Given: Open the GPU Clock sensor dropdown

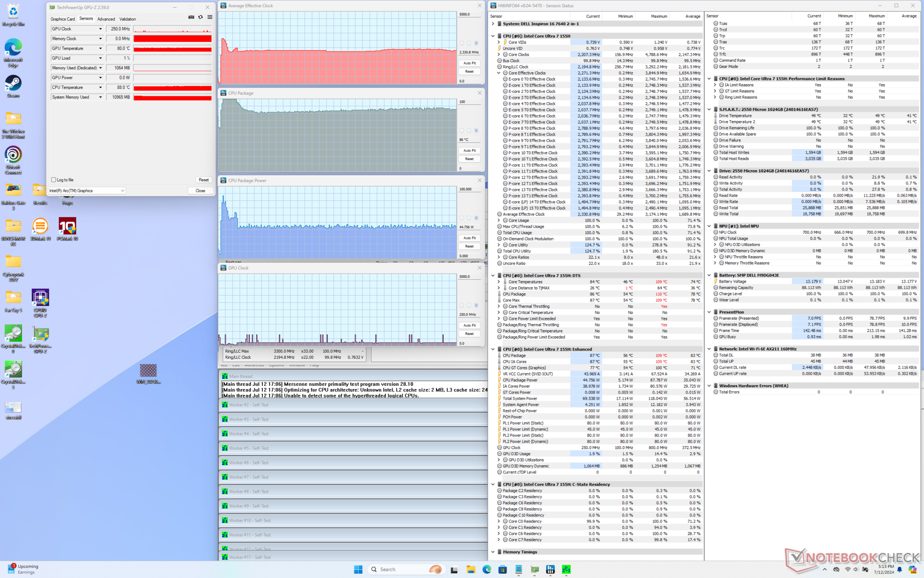Looking at the screenshot, I should click(x=101, y=29).
